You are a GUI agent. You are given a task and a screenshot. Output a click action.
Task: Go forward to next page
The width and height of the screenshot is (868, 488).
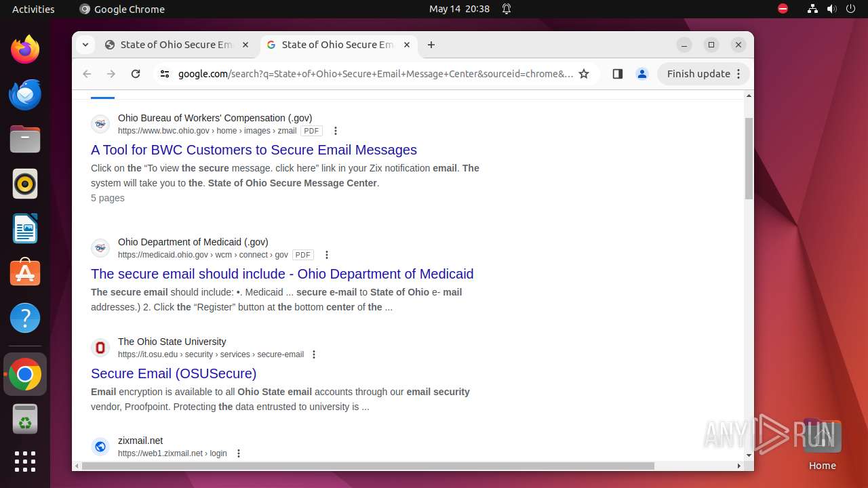point(111,74)
